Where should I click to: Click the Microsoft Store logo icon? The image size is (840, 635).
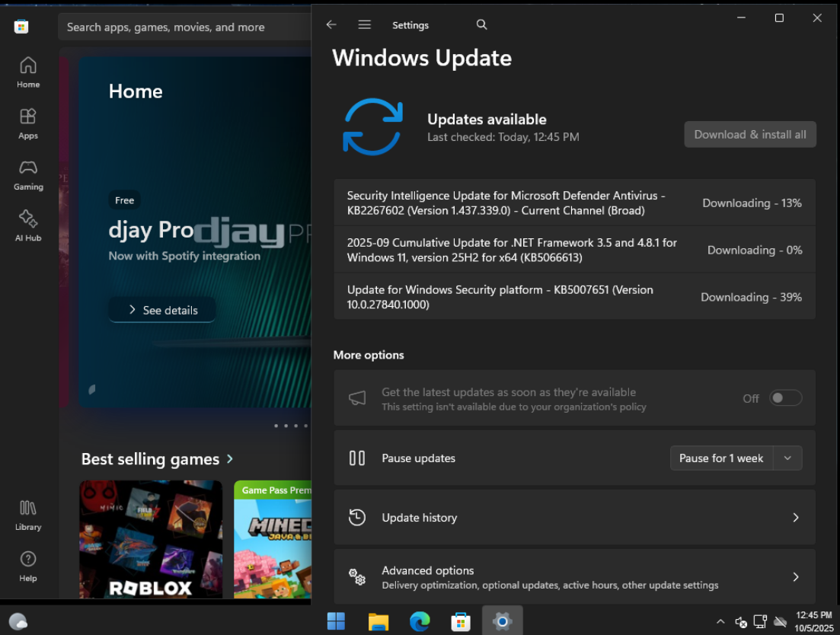pyautogui.click(x=21, y=26)
